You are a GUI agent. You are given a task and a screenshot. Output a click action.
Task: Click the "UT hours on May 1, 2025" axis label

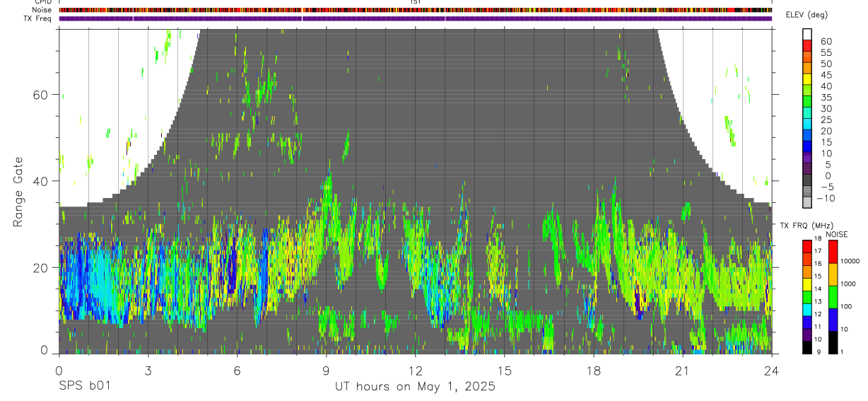415,387
